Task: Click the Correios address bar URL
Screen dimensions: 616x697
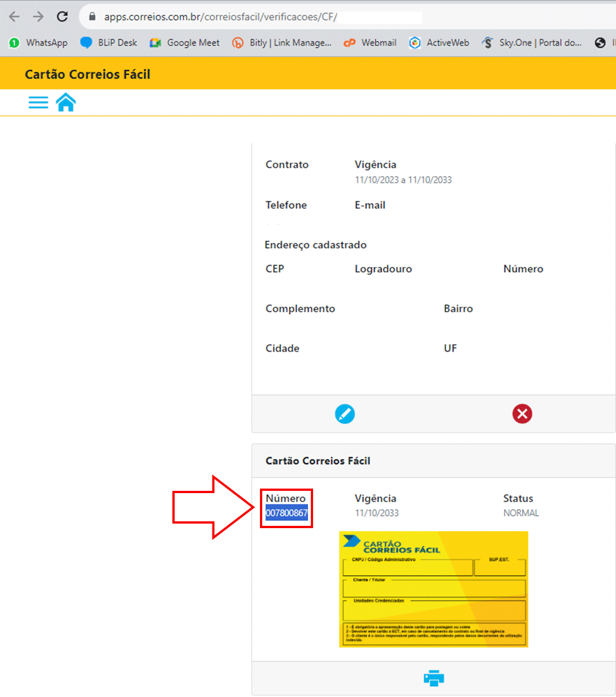Action: 220,17
